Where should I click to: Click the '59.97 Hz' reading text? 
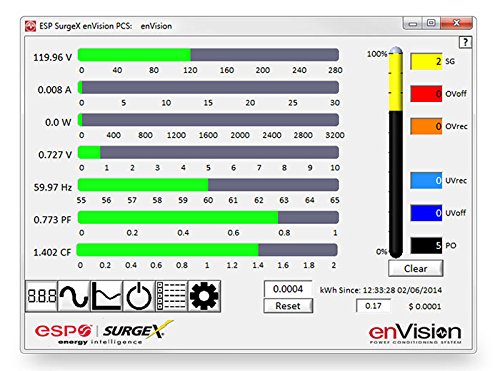point(53,187)
